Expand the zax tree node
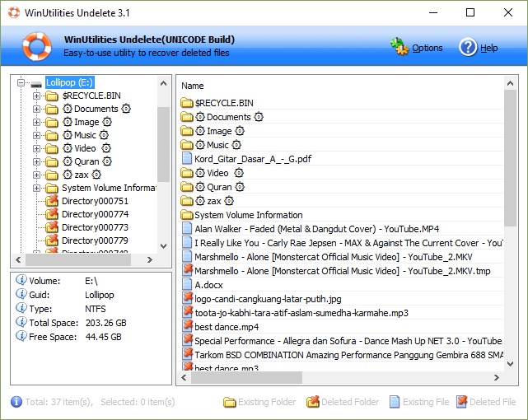 click(36, 175)
